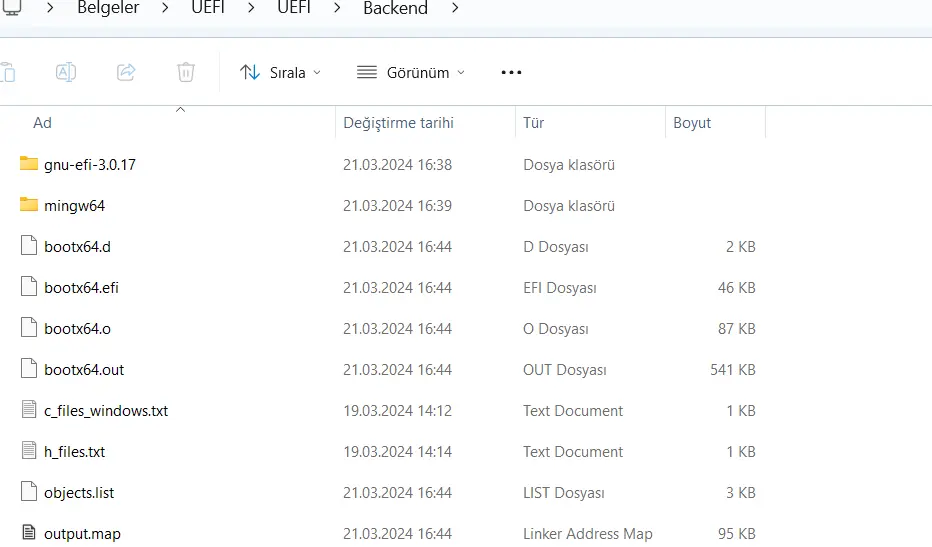Click the c_files_windows.txt document icon
This screenshot has width=932, height=547.
(x=29, y=409)
